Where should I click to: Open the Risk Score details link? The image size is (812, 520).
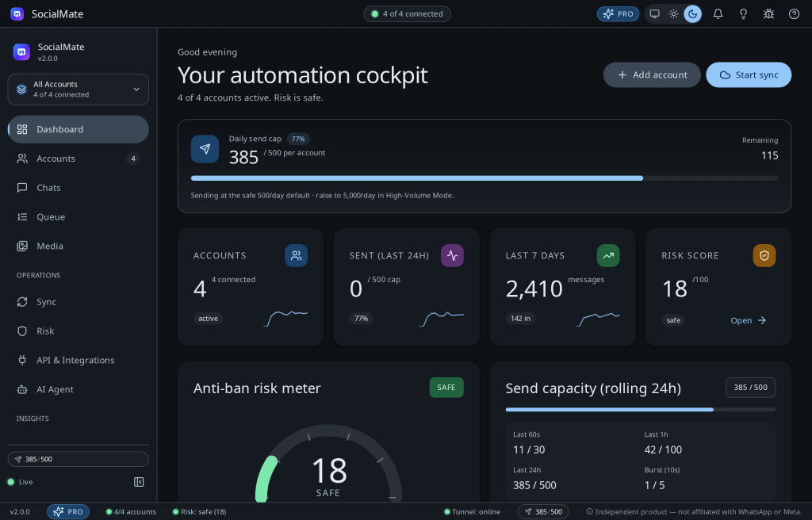click(x=749, y=320)
